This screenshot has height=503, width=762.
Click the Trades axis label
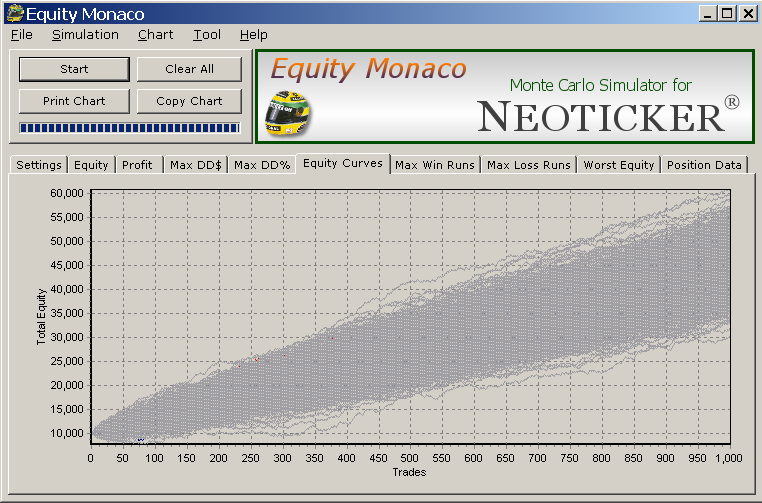[x=410, y=472]
